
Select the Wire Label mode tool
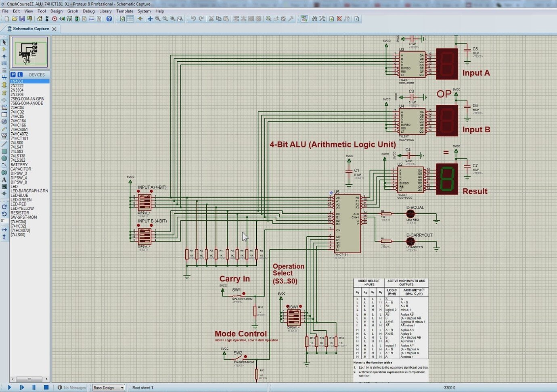[x=4, y=63]
